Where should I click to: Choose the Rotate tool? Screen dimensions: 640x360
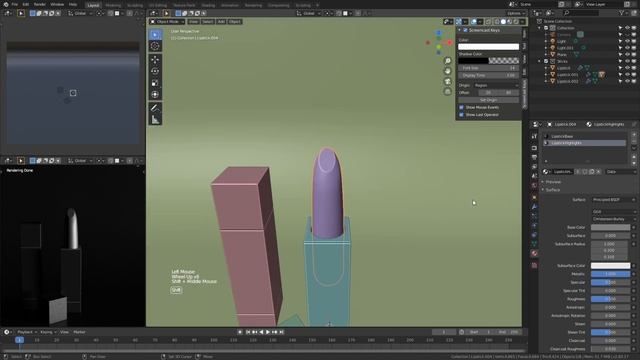[155, 71]
